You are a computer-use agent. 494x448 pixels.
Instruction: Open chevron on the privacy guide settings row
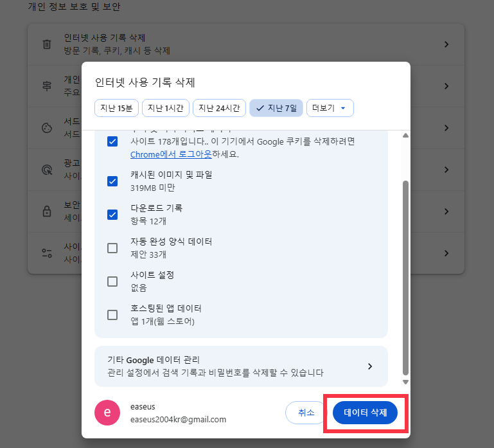coord(446,86)
